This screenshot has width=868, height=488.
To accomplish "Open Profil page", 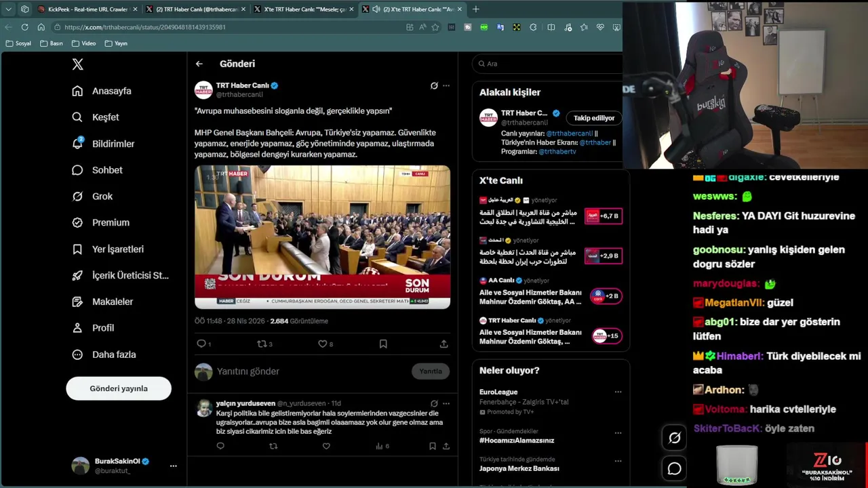I will coord(93,328).
